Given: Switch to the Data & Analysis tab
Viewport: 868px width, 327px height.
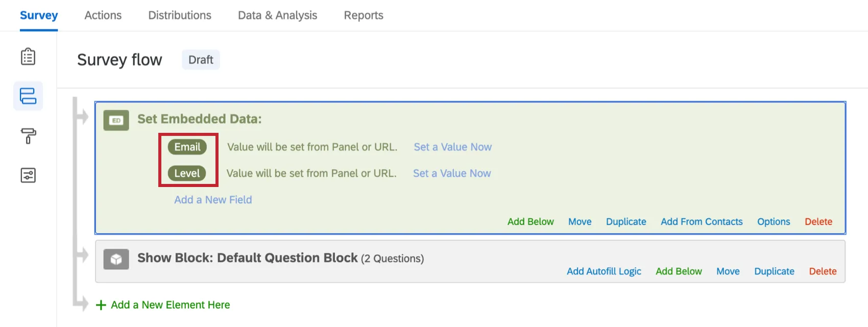Looking at the screenshot, I should [277, 15].
